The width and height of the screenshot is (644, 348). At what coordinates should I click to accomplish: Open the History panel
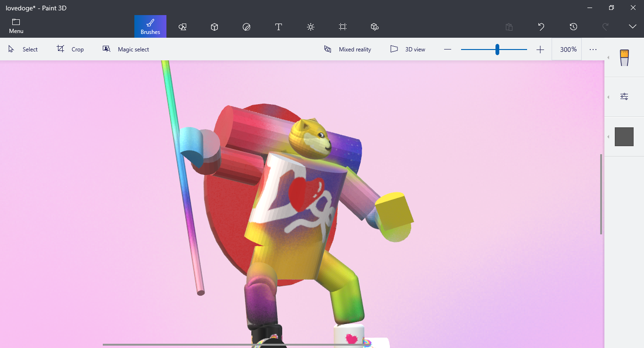pos(573,27)
